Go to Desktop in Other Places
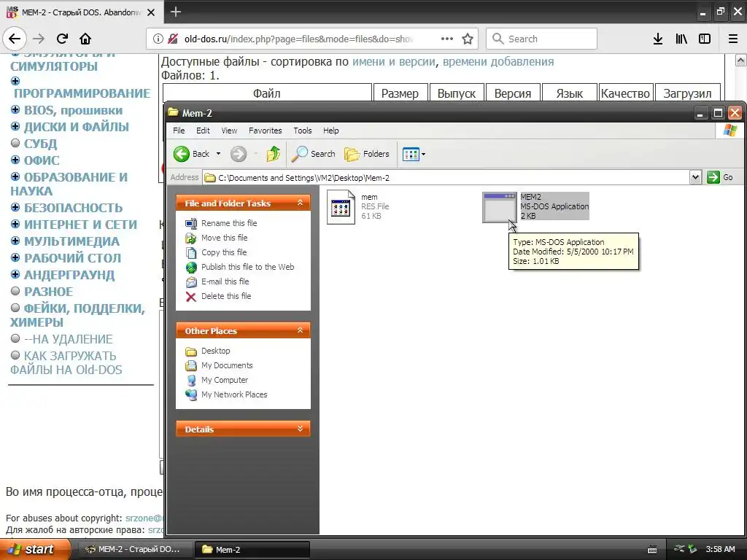Viewport: 747px width, 560px height. coord(215,351)
